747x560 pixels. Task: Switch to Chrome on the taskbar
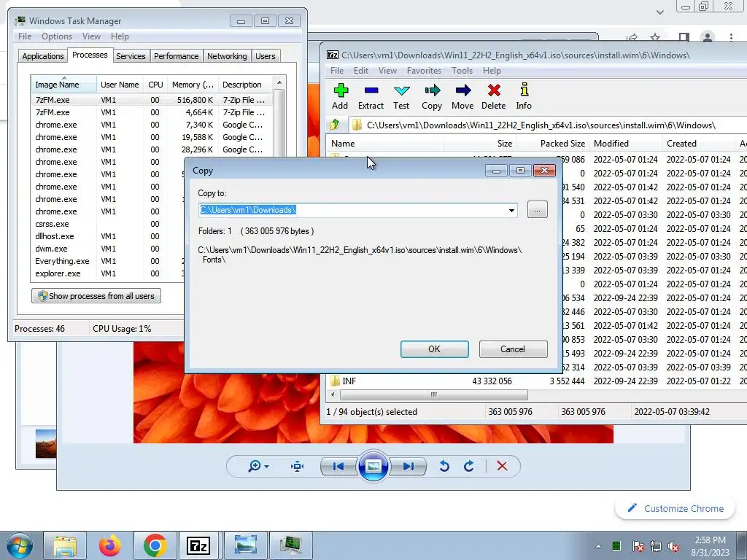155,545
